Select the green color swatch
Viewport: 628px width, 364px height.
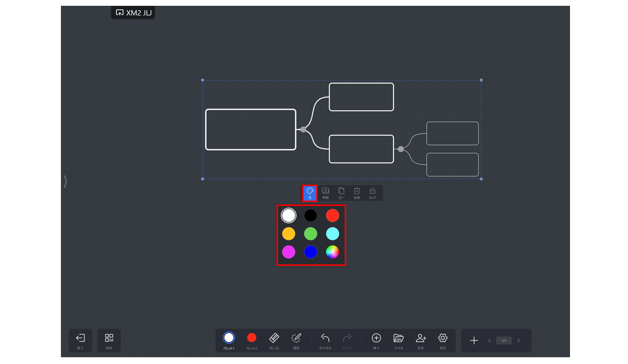[310, 234]
